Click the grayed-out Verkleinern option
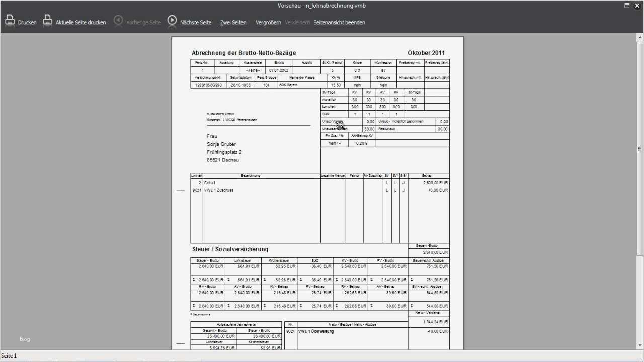Viewport: 644px width, 362px height. [x=297, y=22]
